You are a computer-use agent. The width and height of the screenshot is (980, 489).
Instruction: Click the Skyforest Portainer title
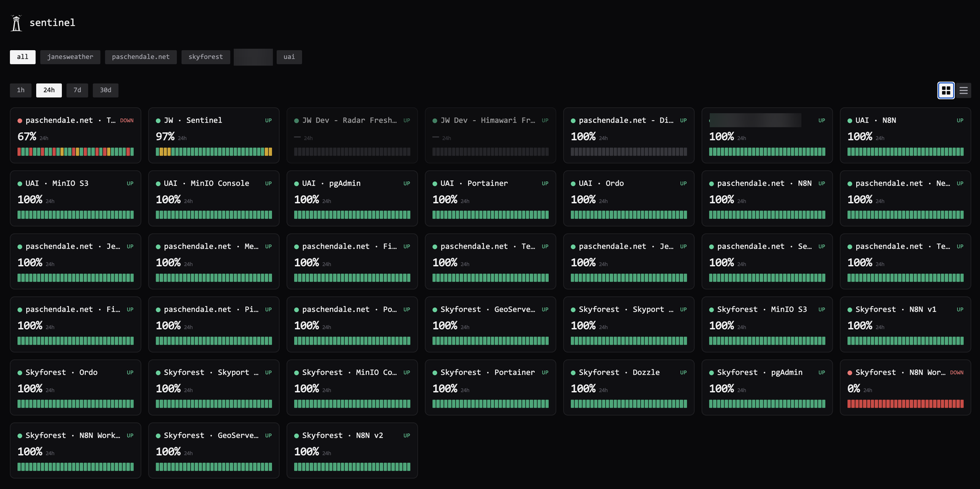click(488, 372)
